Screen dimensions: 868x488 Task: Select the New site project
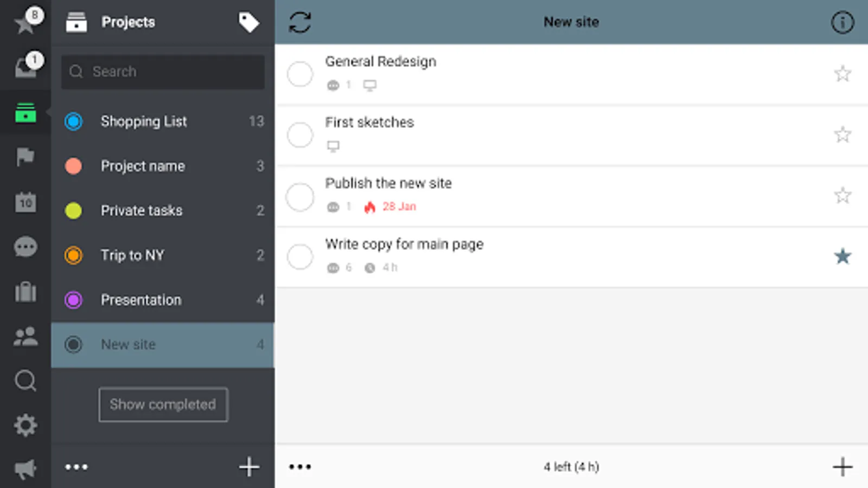(x=163, y=345)
